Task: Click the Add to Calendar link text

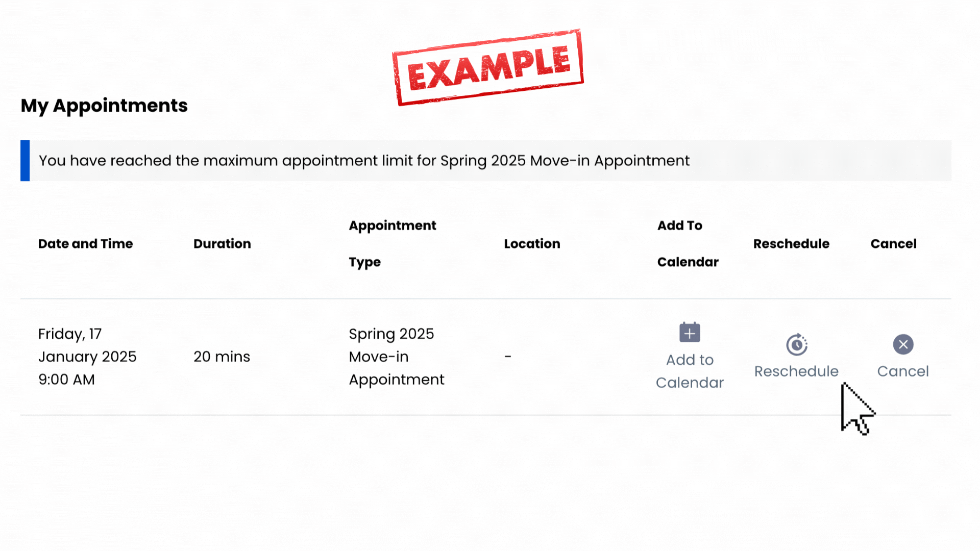Action: pos(689,371)
